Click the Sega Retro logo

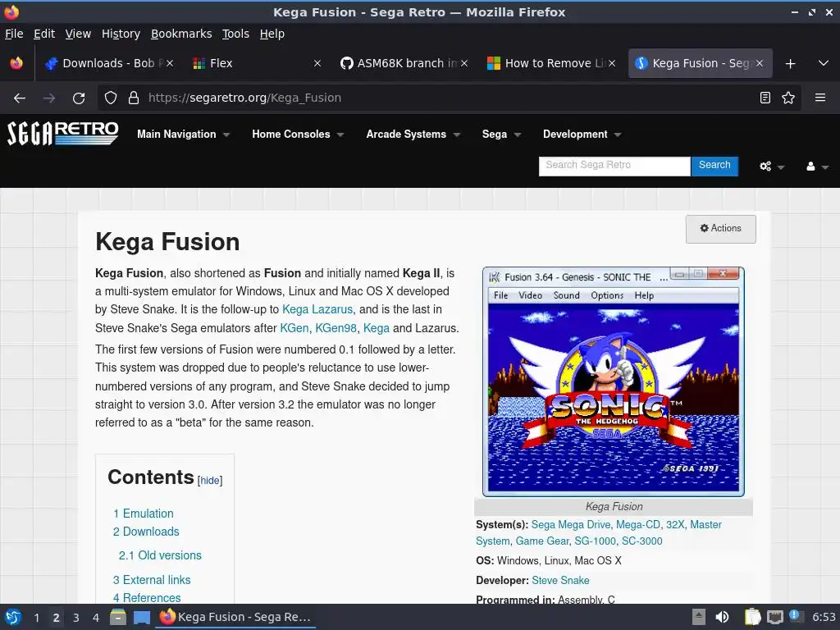tap(62, 134)
